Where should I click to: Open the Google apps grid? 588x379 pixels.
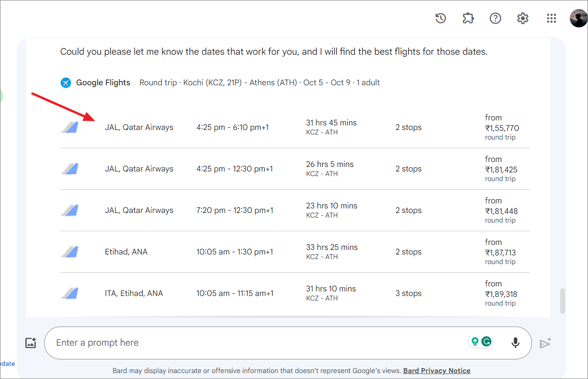click(x=552, y=18)
